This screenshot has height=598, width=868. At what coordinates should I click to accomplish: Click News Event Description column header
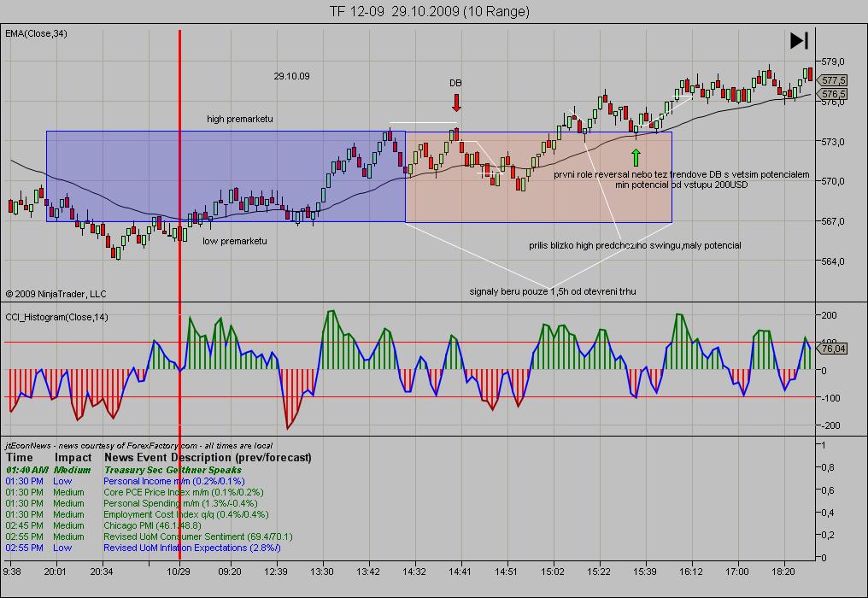[208, 457]
